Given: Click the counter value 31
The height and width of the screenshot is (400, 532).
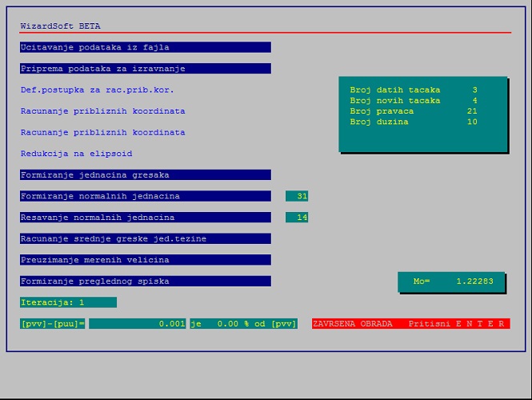Looking at the screenshot, I should tap(298, 196).
